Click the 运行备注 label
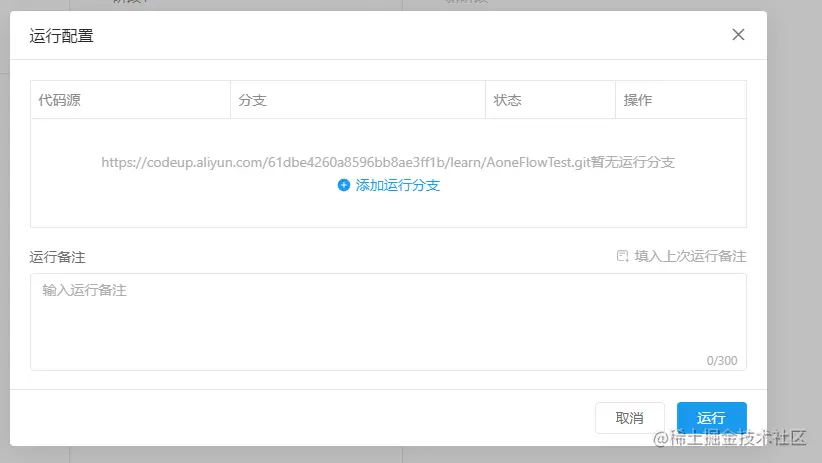Image resolution: width=822 pixels, height=463 pixels. 58,257
